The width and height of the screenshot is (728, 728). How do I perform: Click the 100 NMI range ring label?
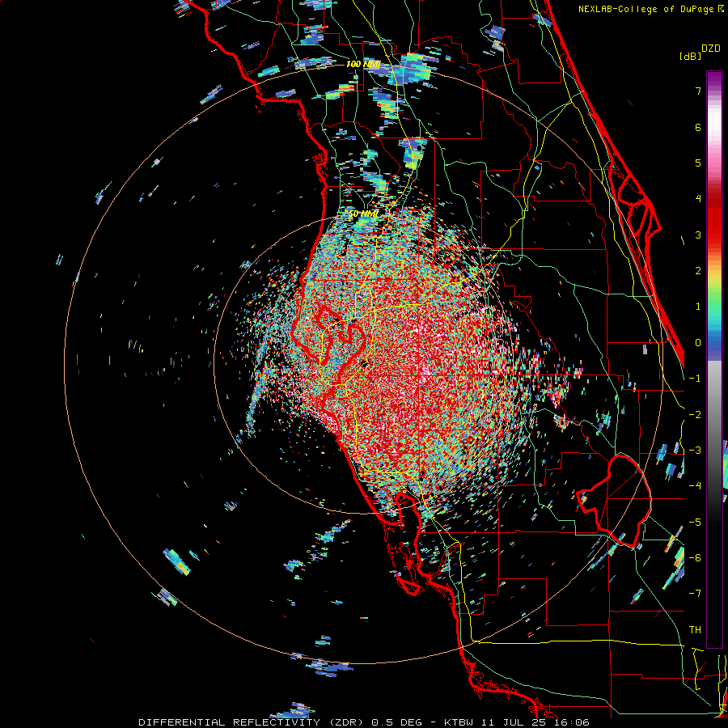click(363, 64)
